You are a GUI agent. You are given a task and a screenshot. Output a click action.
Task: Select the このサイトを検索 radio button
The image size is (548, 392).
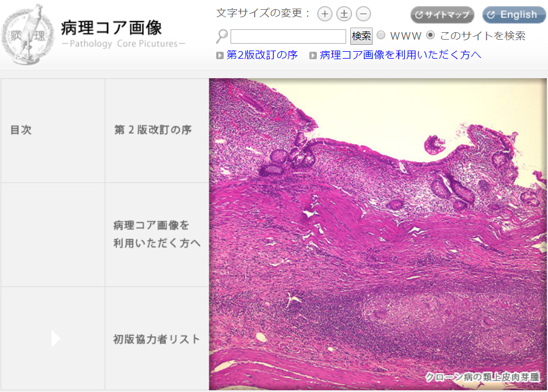click(x=430, y=35)
